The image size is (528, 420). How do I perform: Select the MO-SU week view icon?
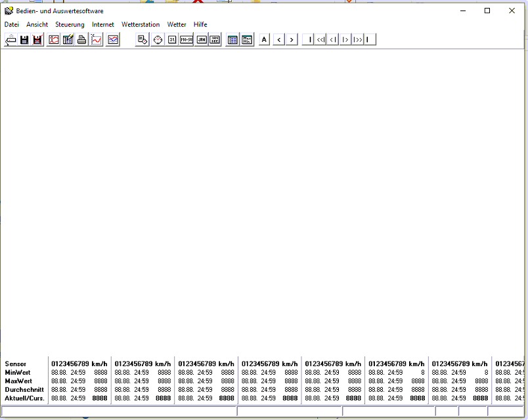point(187,40)
